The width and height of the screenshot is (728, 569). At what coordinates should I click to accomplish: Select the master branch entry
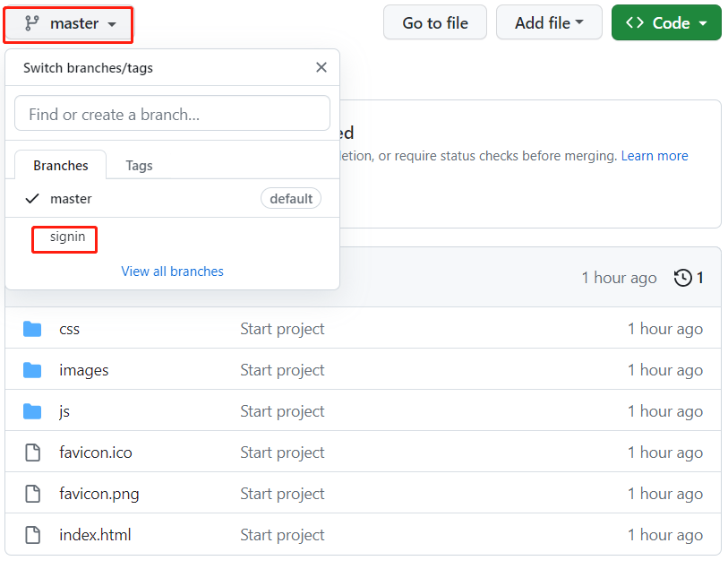(x=172, y=198)
